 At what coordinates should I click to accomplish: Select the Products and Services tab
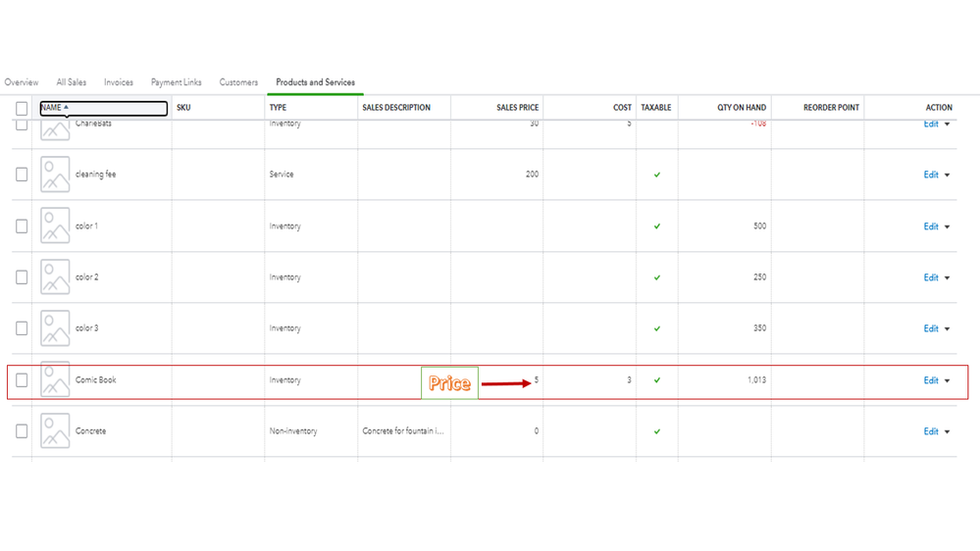coord(315,82)
